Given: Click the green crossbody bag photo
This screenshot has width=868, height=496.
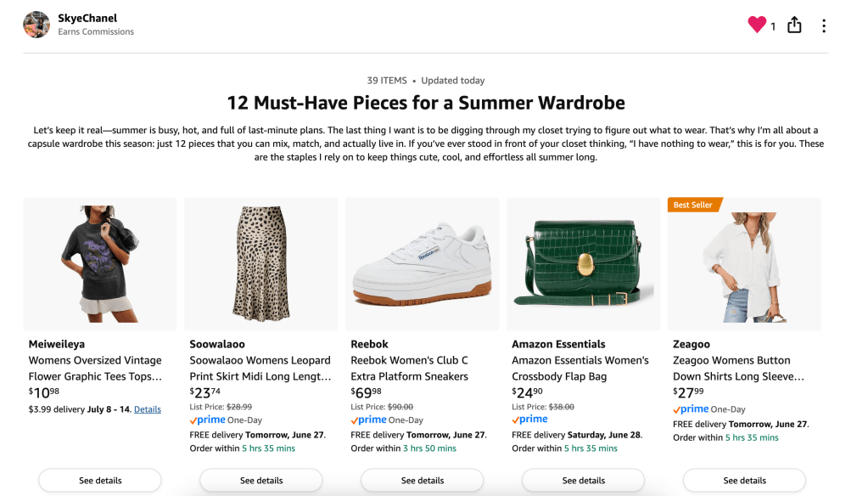Looking at the screenshot, I should point(583,263).
